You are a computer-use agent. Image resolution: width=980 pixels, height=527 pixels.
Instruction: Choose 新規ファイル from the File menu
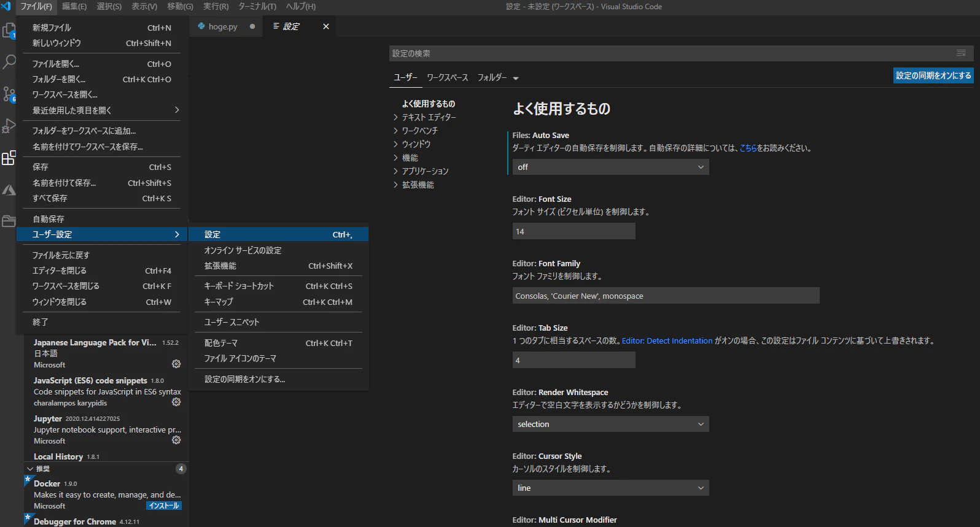[102, 28]
